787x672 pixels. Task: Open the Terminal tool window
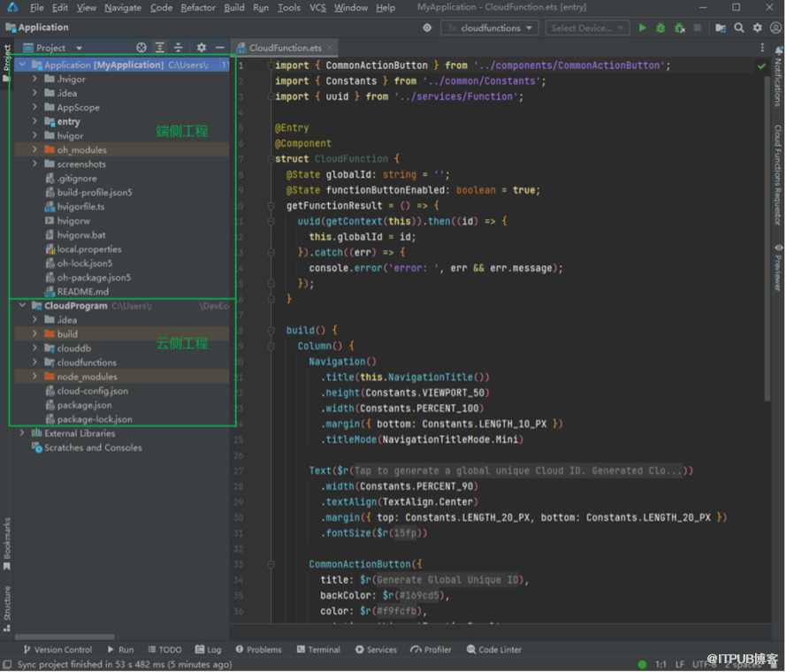pyautogui.click(x=318, y=650)
